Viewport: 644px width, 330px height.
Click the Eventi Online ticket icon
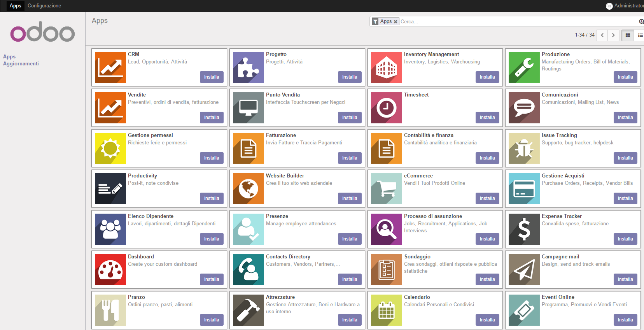coord(524,310)
